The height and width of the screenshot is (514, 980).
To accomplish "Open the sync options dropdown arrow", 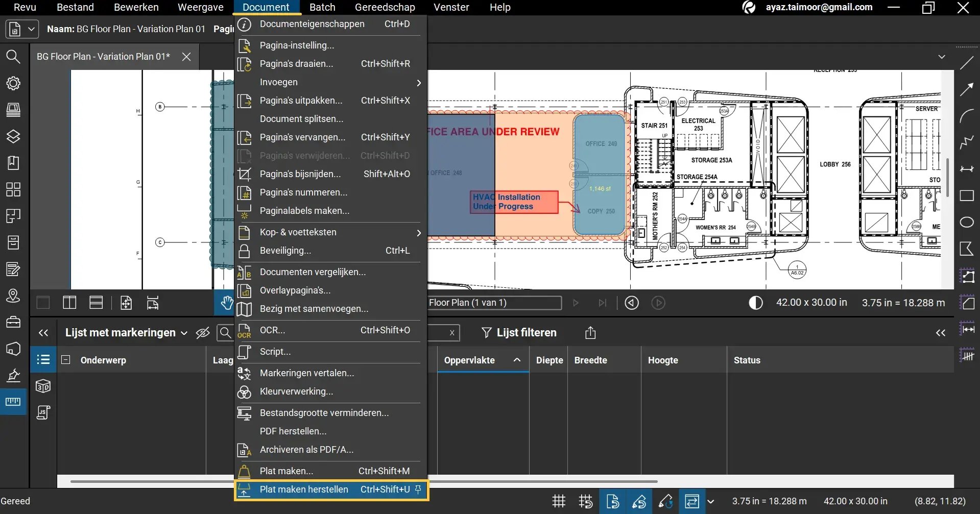I will [710, 501].
